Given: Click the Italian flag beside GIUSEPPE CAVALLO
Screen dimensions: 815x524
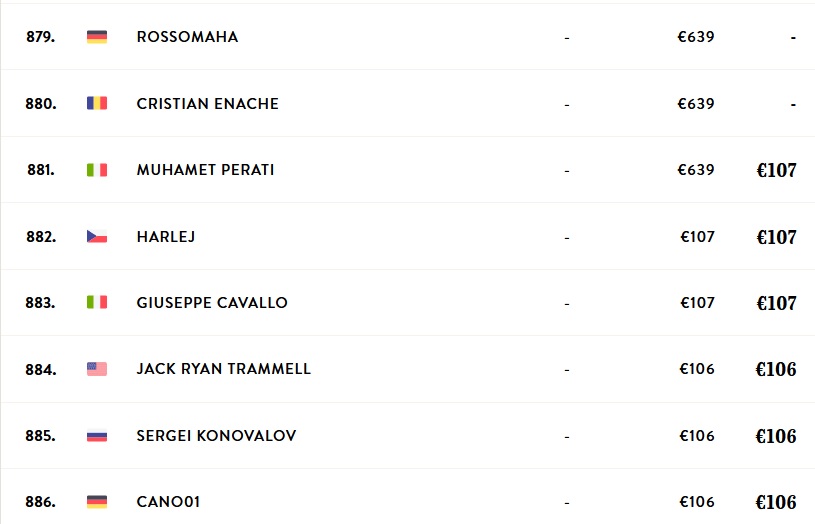Looking at the screenshot, I should point(97,303).
